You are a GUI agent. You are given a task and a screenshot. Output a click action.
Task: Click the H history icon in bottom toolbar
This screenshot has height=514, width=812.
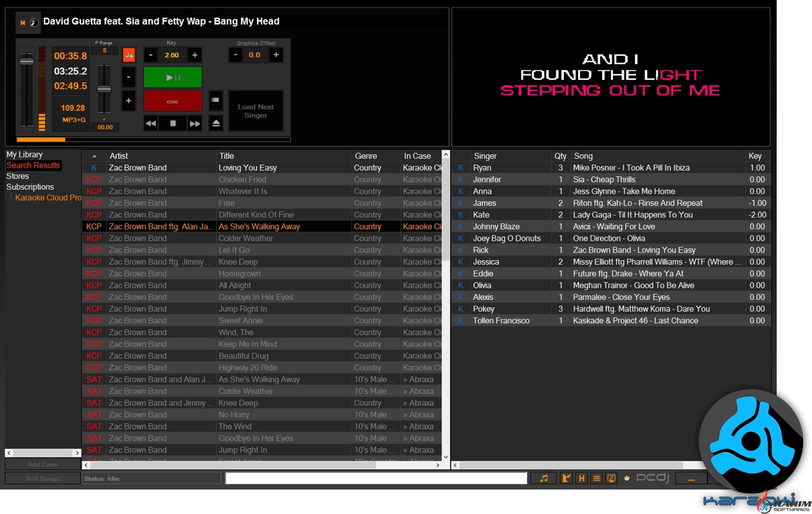581,478
